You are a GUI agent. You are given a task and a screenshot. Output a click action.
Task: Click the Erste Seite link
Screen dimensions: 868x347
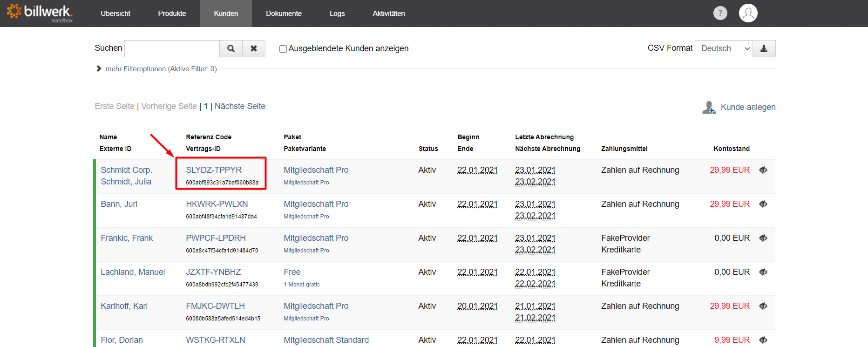(x=115, y=106)
